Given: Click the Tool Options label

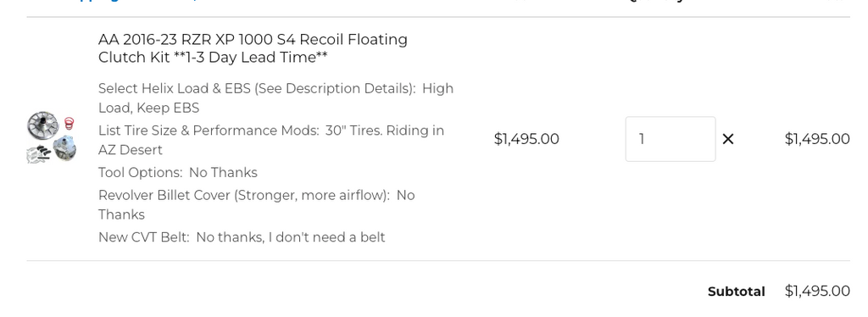Looking at the screenshot, I should pyautogui.click(x=141, y=173).
